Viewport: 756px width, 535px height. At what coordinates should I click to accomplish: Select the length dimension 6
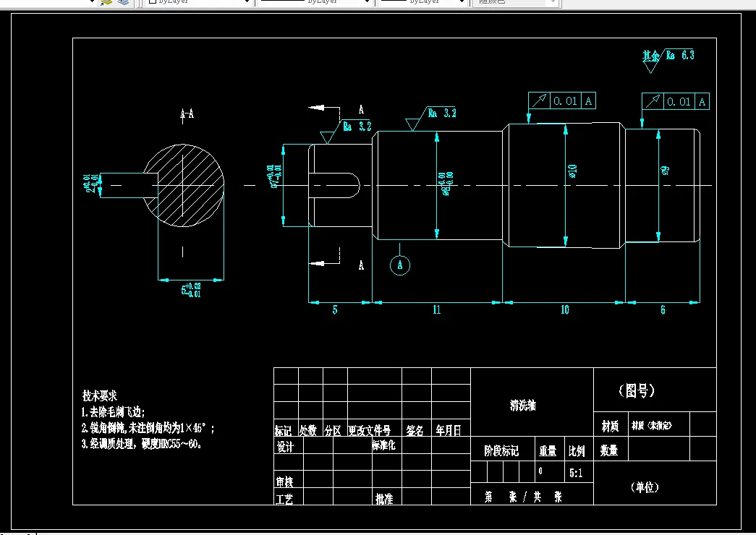click(x=663, y=310)
